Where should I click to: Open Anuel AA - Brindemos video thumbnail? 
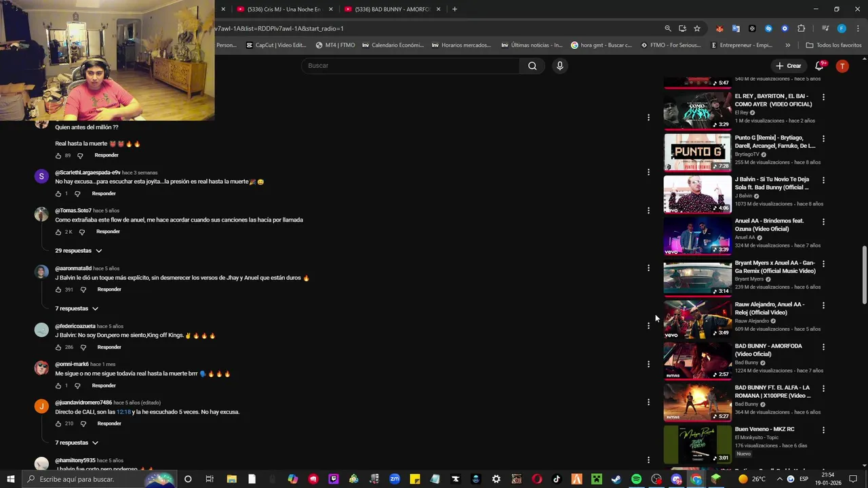[697, 235]
